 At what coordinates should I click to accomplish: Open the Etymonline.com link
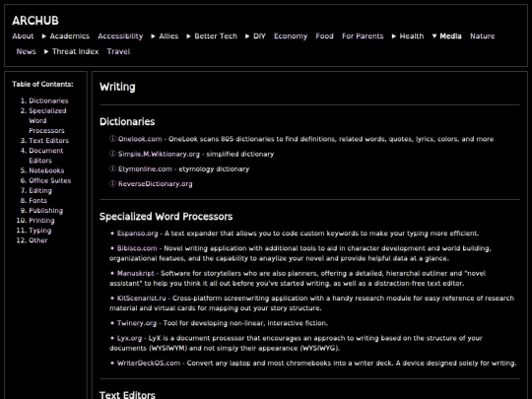coord(145,168)
